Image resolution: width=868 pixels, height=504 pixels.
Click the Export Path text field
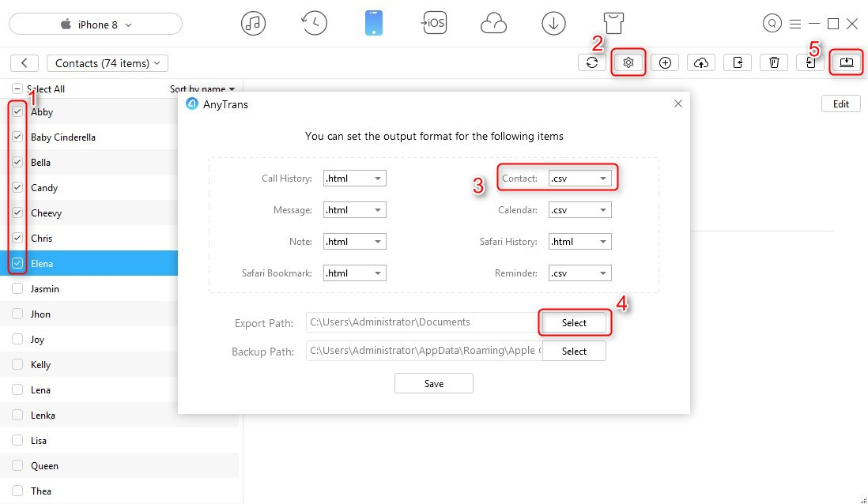coord(424,322)
